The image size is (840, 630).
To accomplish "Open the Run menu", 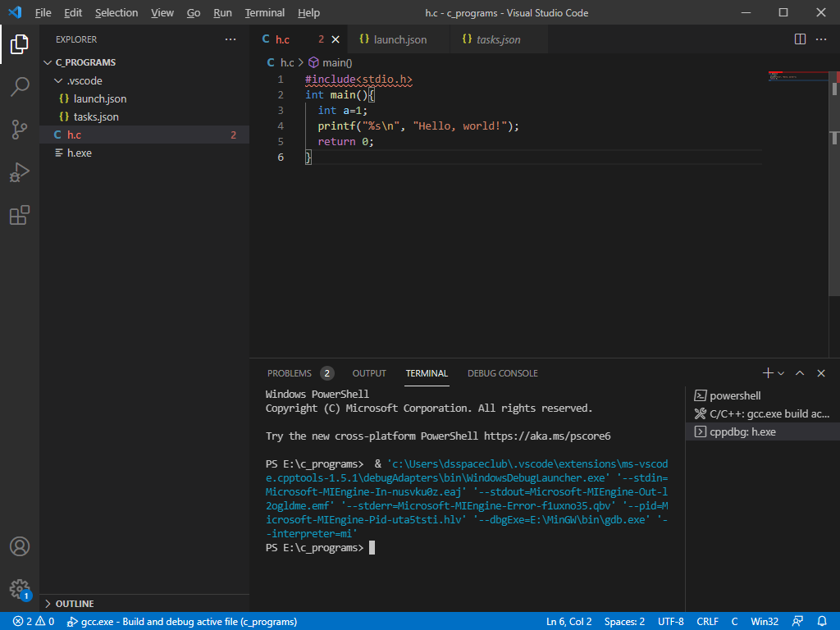I will pyautogui.click(x=222, y=12).
